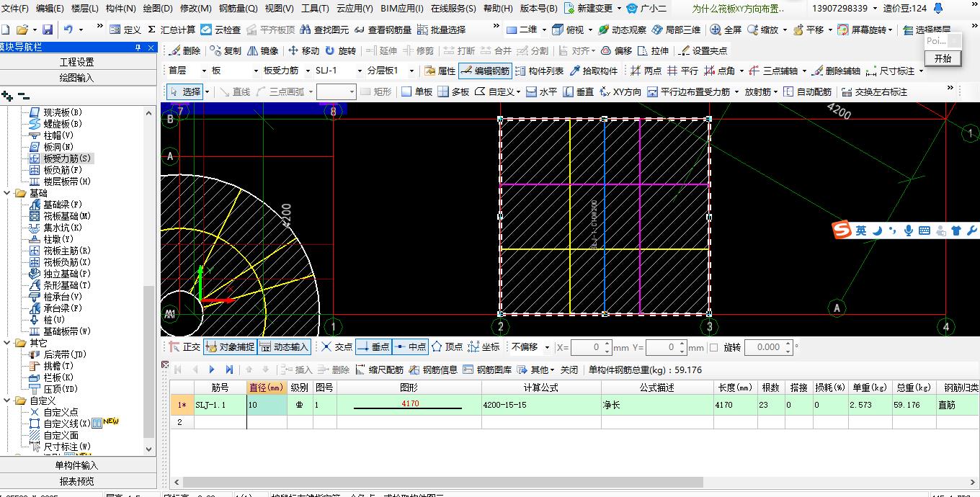Screen dimensions: 980x497
Task: Click the 工程设置 navigation button
Action: click(77, 62)
